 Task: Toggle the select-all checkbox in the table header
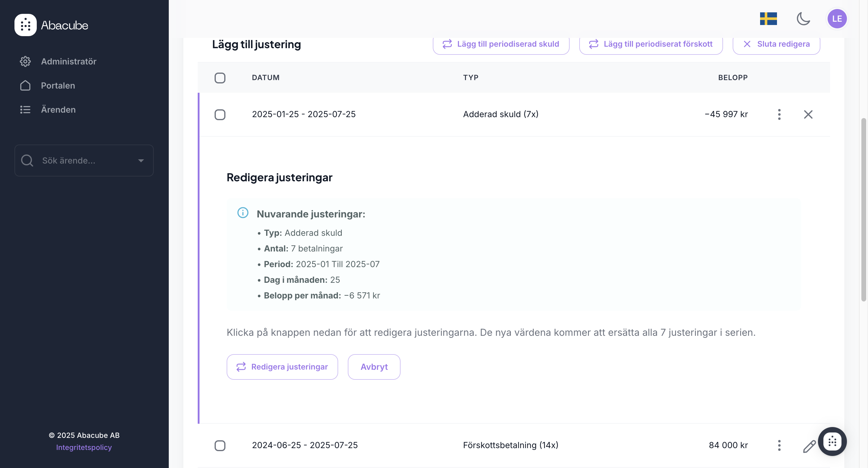(x=220, y=78)
